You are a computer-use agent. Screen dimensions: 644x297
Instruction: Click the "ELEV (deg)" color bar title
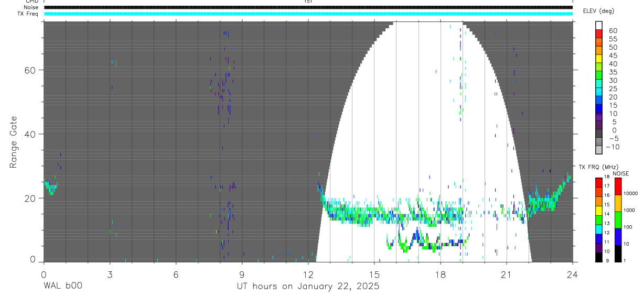598,11
